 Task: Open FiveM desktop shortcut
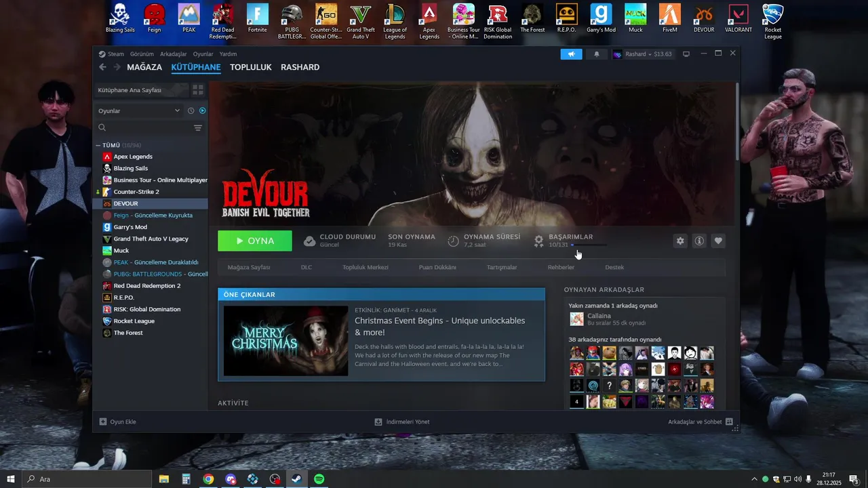[669, 19]
